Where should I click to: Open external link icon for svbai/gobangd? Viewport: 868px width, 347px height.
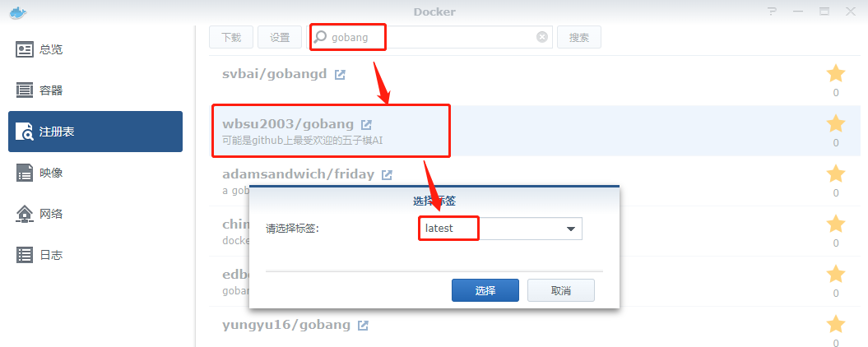point(340,74)
